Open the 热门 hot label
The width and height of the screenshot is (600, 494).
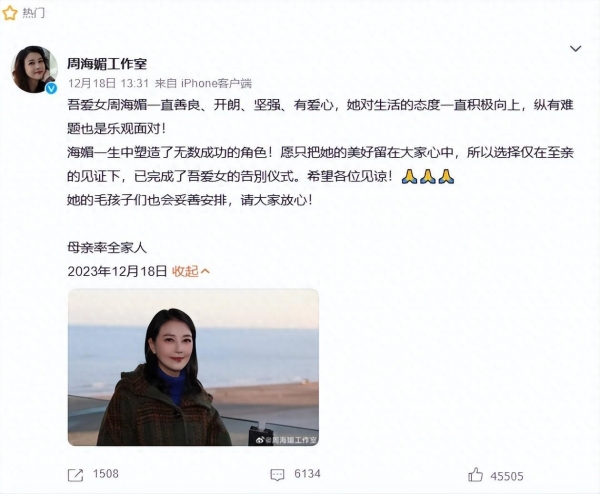[x=33, y=13]
